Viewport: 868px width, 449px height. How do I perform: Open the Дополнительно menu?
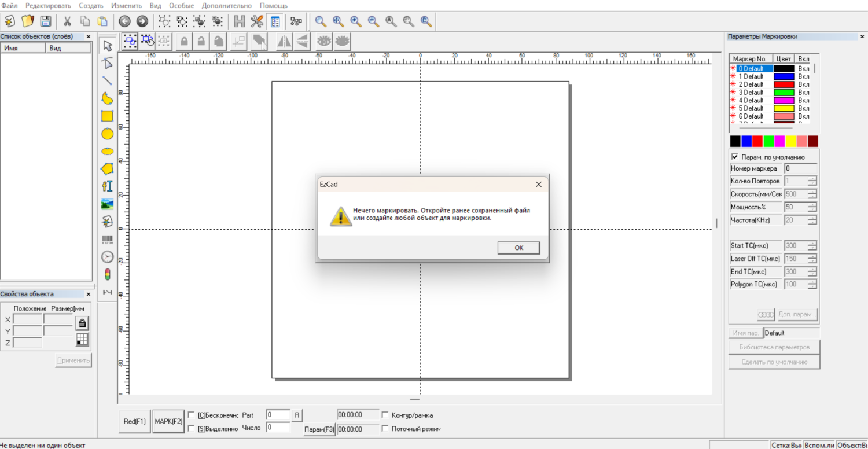click(x=227, y=5)
